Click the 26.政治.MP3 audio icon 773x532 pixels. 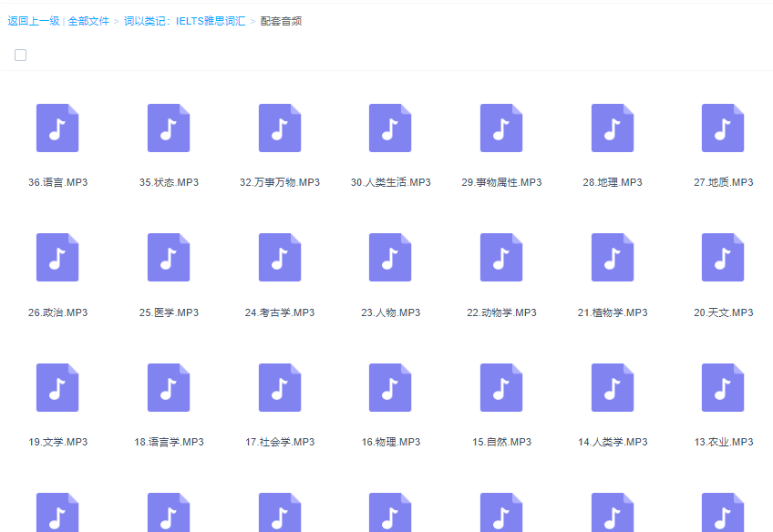click(57, 258)
